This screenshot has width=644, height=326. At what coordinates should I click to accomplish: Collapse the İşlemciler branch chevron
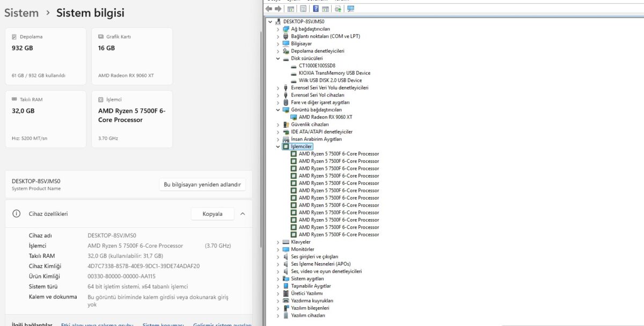point(278,146)
